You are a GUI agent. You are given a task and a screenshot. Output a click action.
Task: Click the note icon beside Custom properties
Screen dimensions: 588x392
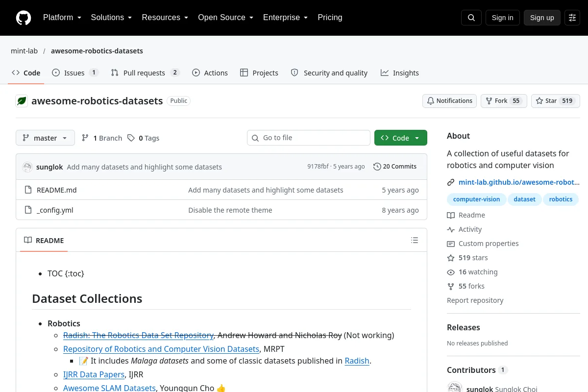coord(451,244)
